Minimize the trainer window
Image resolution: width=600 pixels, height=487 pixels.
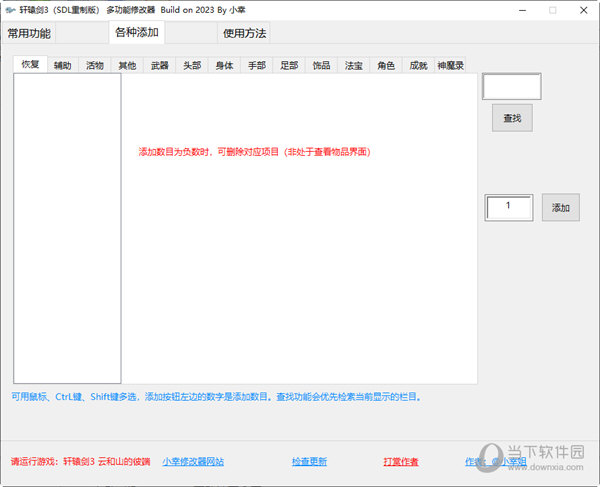tap(522, 10)
